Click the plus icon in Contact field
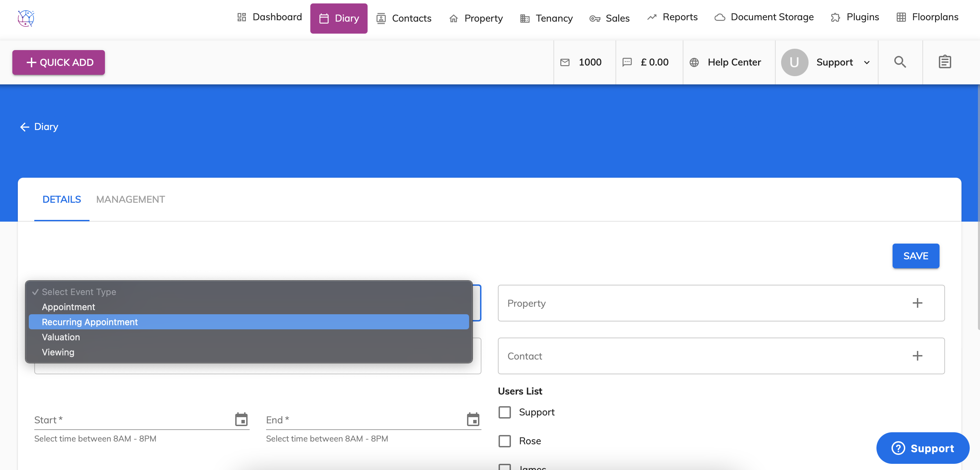This screenshot has height=470, width=980. coord(917,356)
